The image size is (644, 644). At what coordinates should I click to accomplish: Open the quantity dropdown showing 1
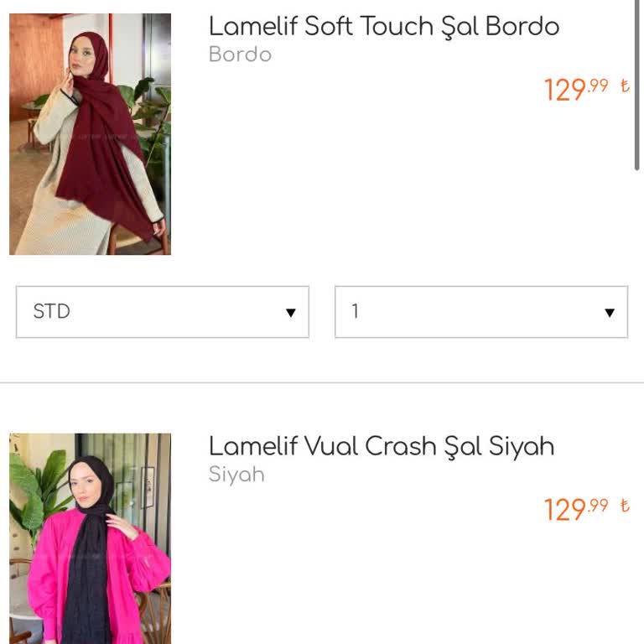pos(480,312)
